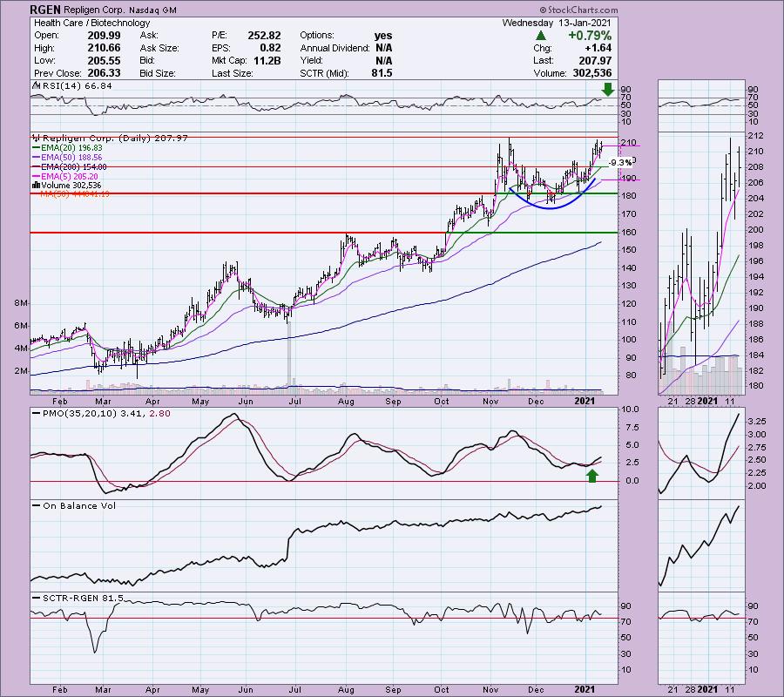
Task: Click the Last price 207.97 in the header
Action: coord(595,60)
